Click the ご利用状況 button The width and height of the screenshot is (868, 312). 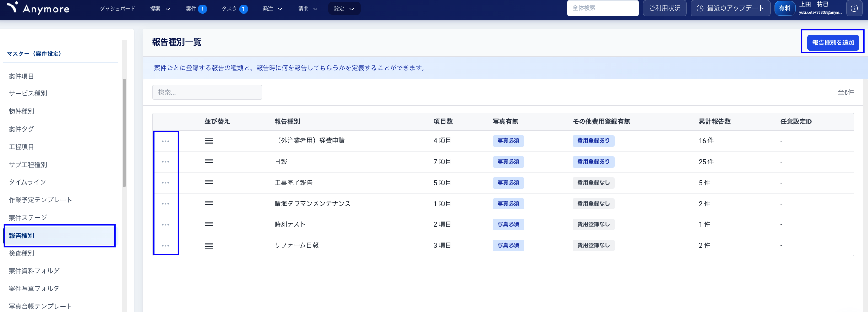click(x=664, y=8)
